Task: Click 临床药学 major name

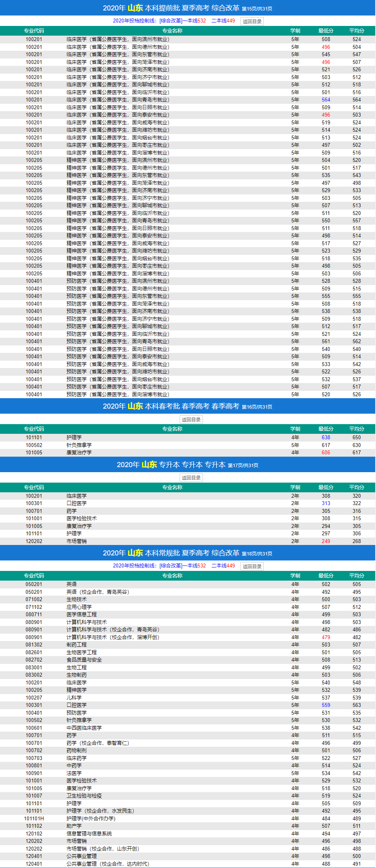Action: tap(76, 758)
